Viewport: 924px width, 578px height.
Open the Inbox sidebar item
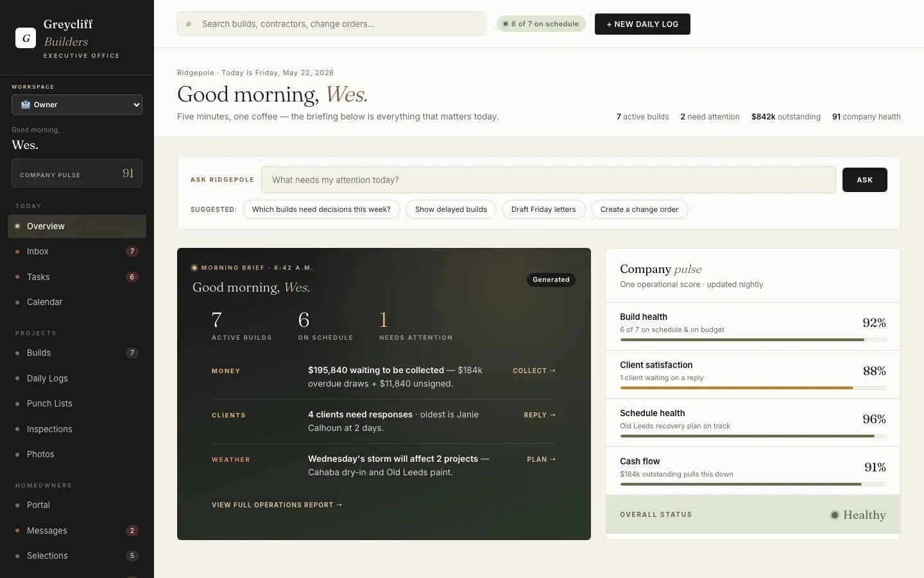77,252
